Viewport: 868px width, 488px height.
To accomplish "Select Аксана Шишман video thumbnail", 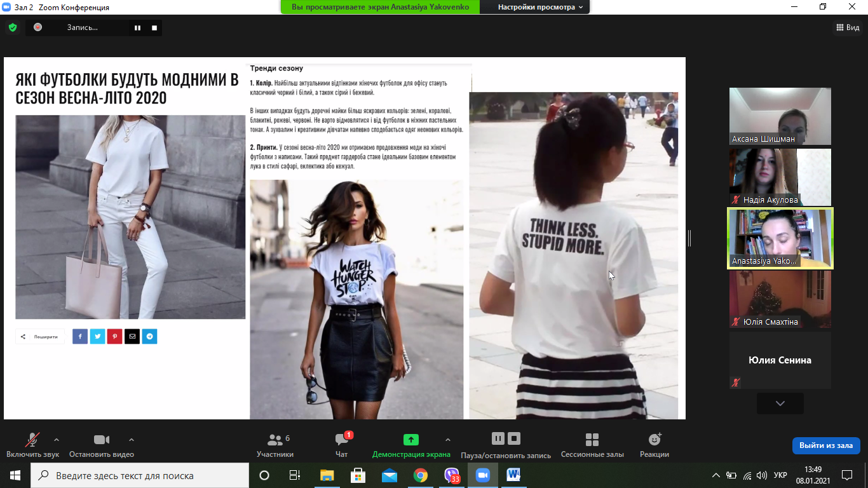I will [780, 116].
